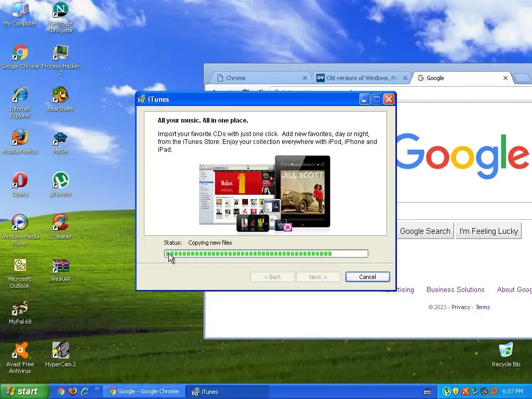Expand the quick launch chevron in taskbar
This screenshot has height=399, width=532.
(97, 389)
